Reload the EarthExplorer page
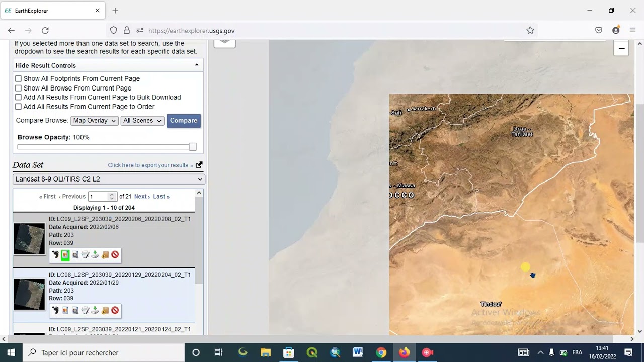 pyautogui.click(x=45, y=31)
